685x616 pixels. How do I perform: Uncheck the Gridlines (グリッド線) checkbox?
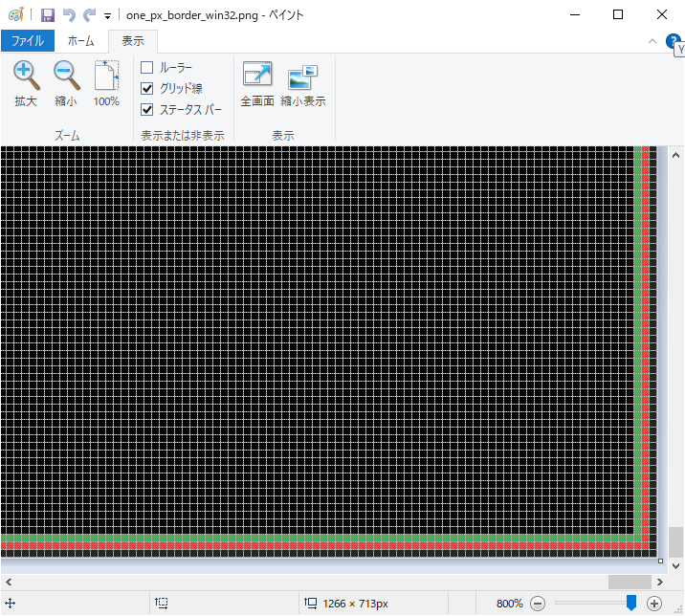coord(146,88)
